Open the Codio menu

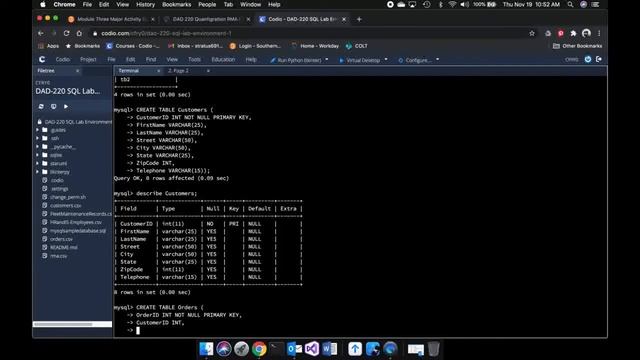(x=62, y=59)
